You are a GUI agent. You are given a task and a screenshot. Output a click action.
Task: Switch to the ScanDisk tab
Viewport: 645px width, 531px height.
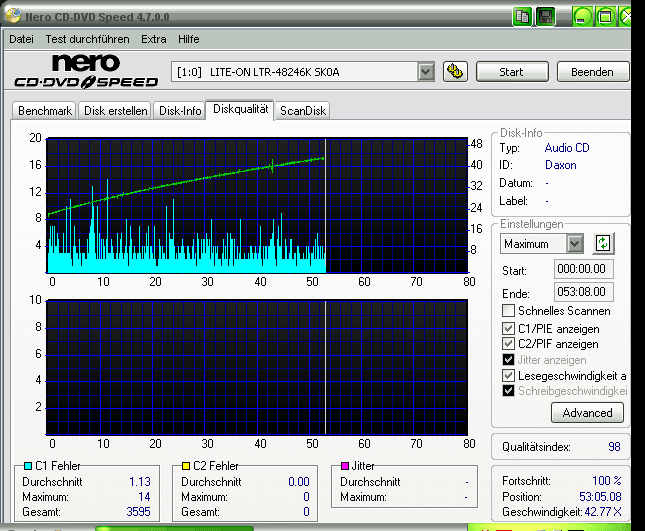(x=303, y=111)
